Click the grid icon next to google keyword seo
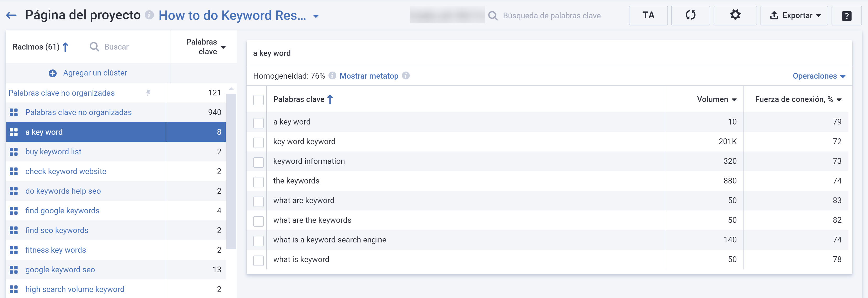The image size is (868, 298). click(14, 269)
